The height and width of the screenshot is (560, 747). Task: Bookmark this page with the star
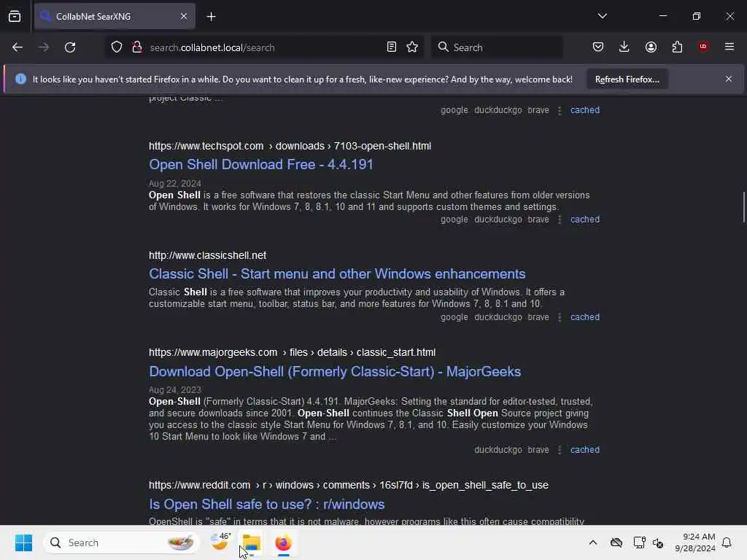[412, 47]
